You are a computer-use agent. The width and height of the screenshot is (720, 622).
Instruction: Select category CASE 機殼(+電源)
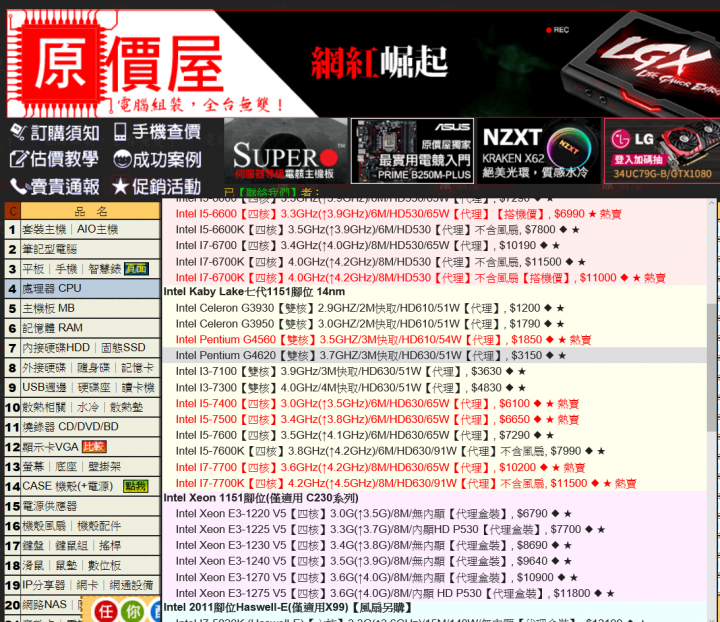[90, 486]
